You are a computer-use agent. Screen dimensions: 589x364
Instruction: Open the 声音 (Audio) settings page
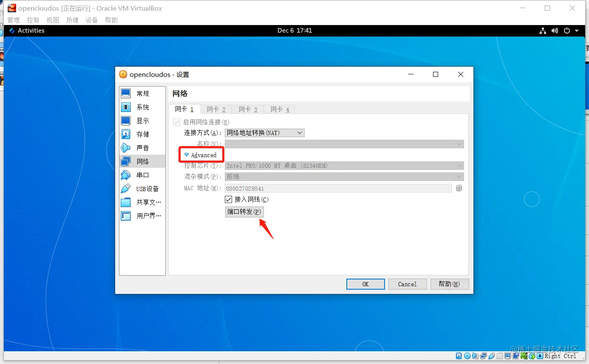[142, 148]
